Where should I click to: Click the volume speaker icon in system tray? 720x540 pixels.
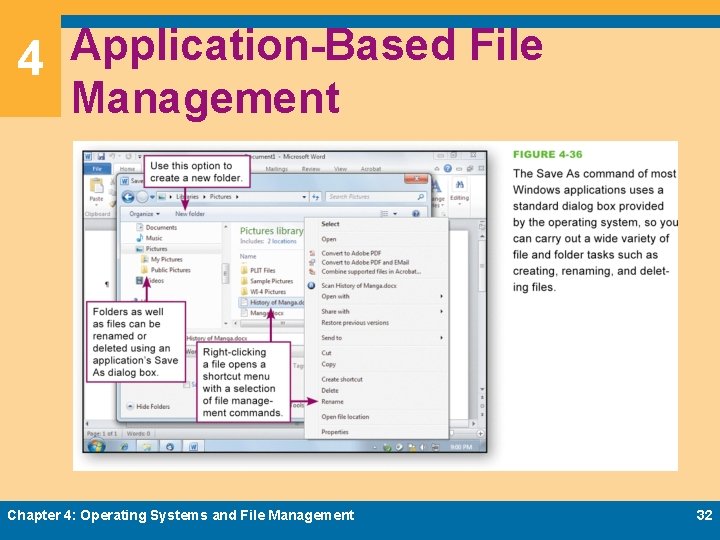tap(422, 447)
